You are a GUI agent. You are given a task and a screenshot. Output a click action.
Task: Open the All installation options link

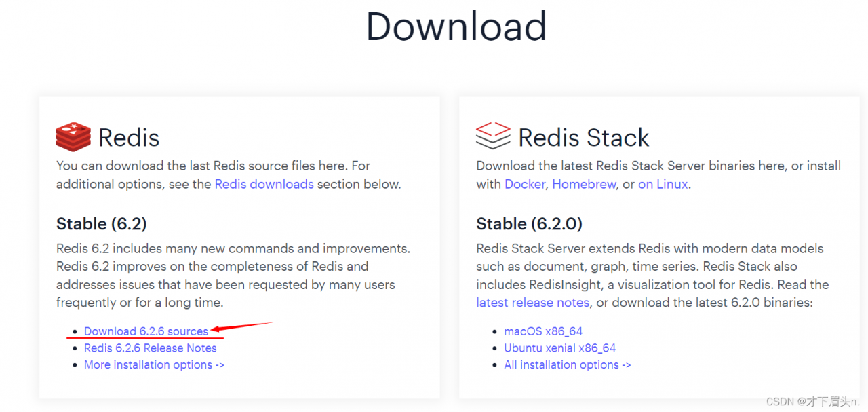coord(568,364)
